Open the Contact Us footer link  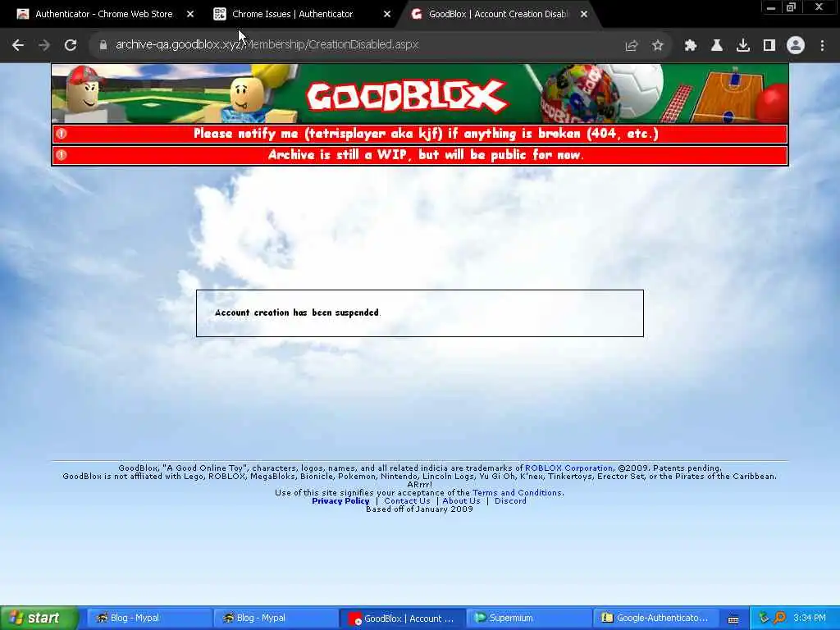click(407, 501)
